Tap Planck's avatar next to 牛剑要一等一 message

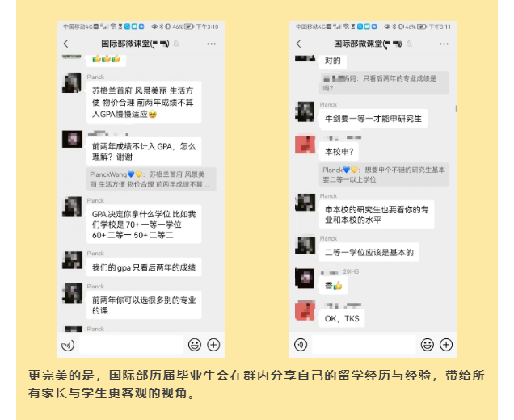click(305, 111)
